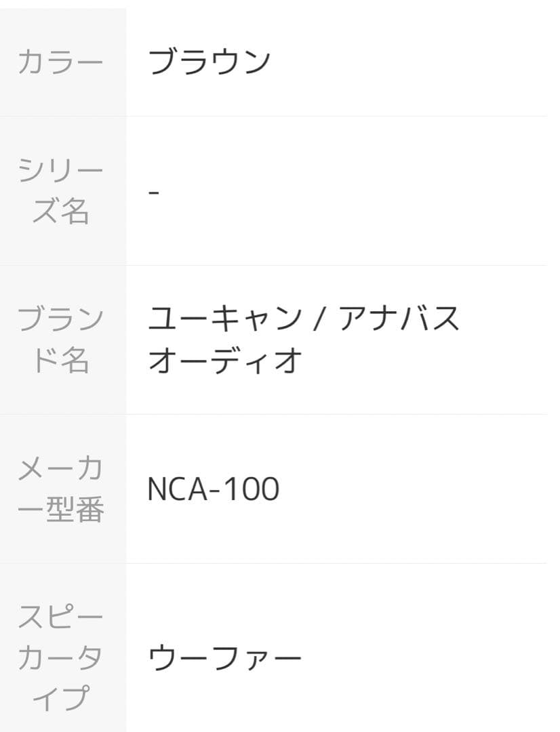Click the スピー first line of speaker label
The height and width of the screenshot is (732, 560).
pyautogui.click(x=61, y=617)
